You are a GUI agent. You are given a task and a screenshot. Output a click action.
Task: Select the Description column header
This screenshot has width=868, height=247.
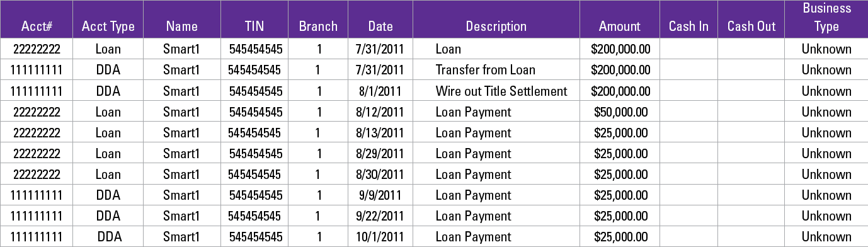point(496,26)
